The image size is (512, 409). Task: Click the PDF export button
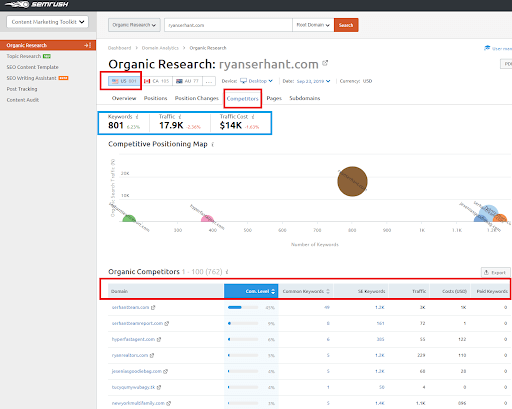(506, 64)
